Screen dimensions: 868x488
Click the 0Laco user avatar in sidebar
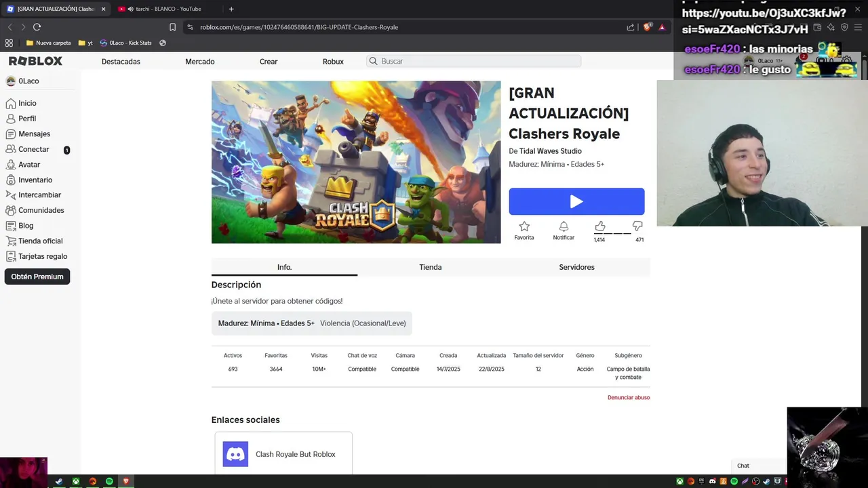pyautogui.click(x=11, y=81)
